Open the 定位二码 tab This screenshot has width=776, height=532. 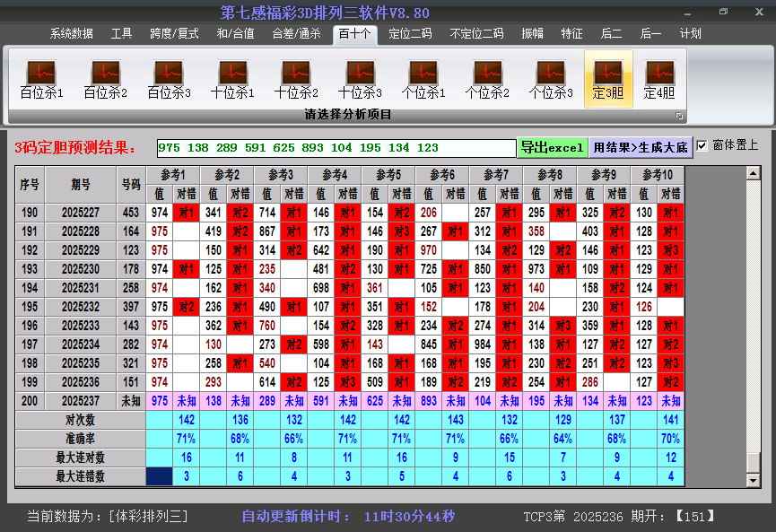click(410, 34)
